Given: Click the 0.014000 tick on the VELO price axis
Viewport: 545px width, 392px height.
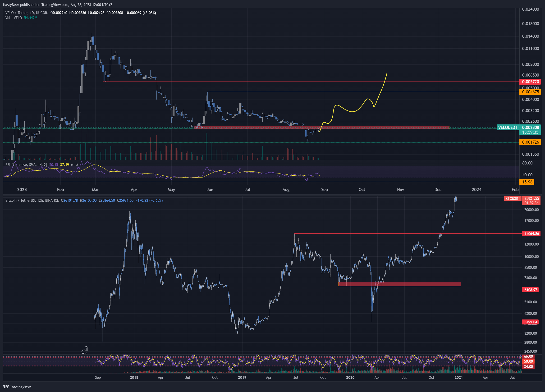Looking at the screenshot, I should [x=531, y=36].
